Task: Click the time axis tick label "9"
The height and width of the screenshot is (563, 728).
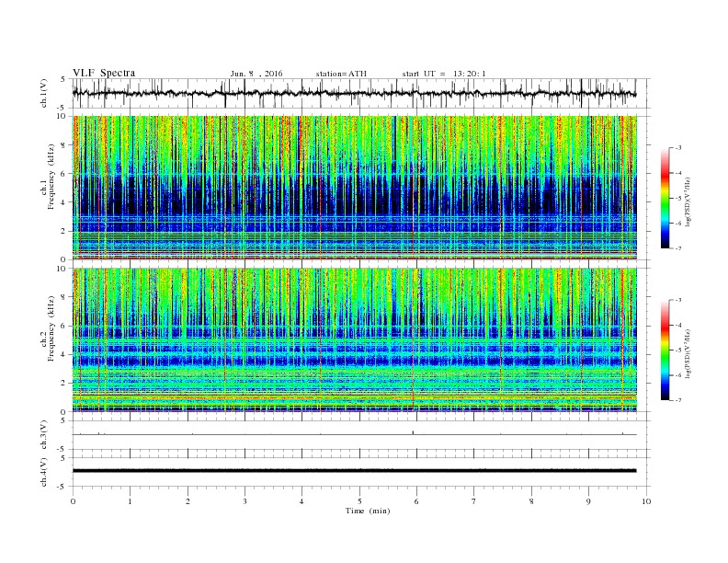Action: coord(588,501)
